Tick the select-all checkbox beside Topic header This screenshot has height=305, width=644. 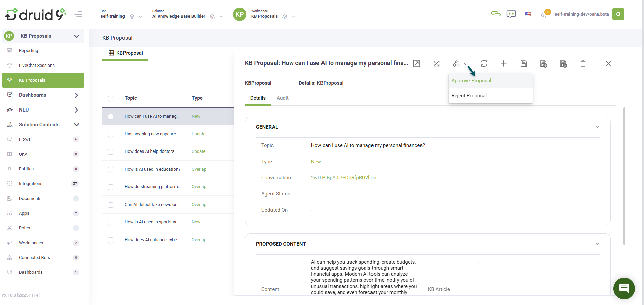(x=111, y=98)
